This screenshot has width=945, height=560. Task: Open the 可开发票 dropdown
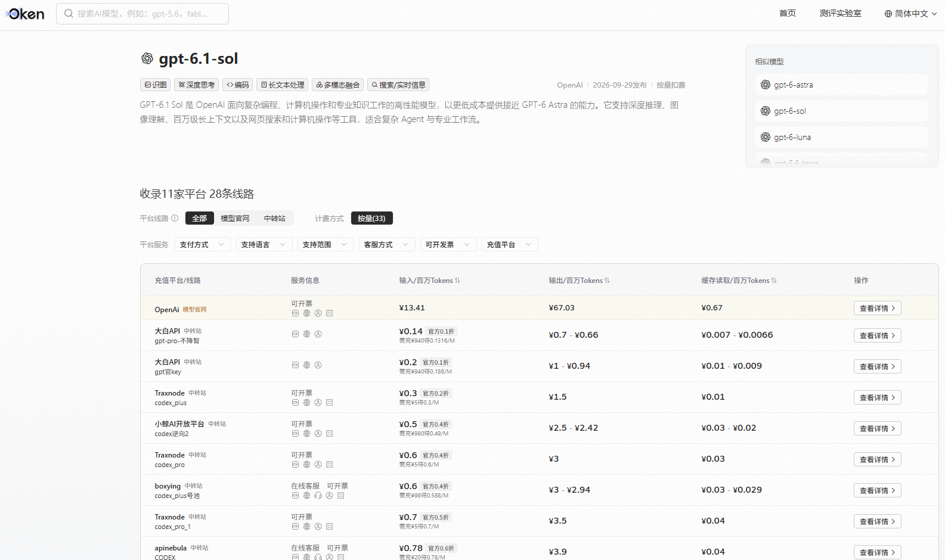coord(448,244)
